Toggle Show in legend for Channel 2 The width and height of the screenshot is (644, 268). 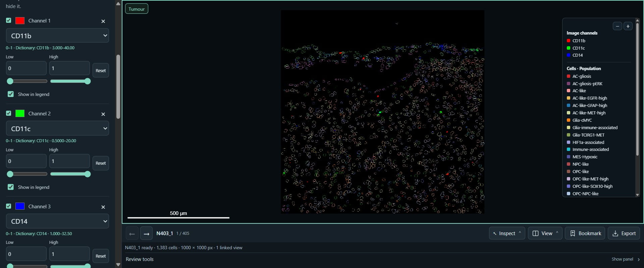pos(11,187)
